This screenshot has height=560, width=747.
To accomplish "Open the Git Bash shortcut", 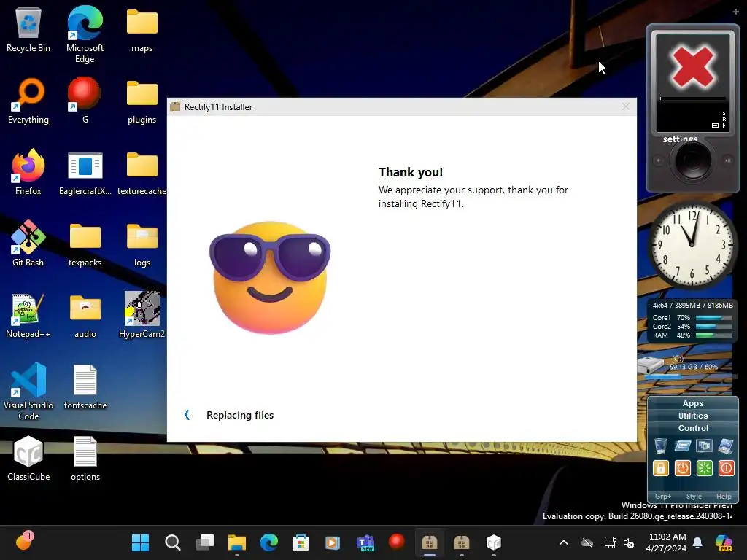I will [28, 244].
